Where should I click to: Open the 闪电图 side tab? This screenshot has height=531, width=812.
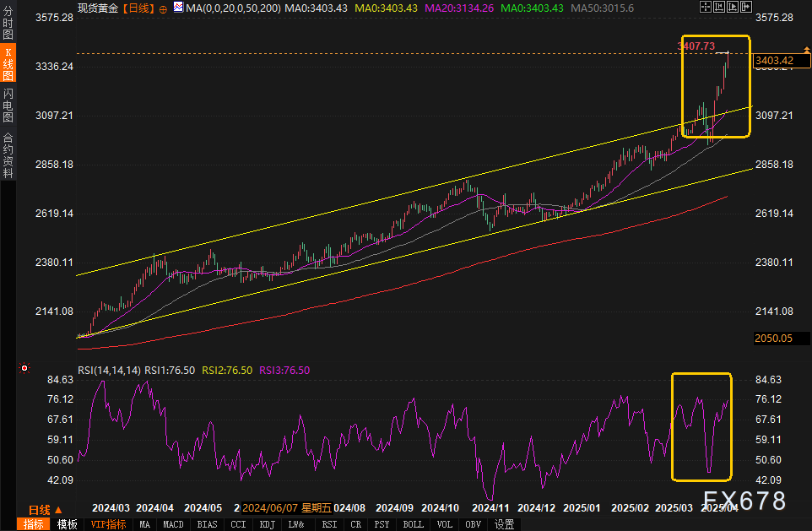point(8,105)
